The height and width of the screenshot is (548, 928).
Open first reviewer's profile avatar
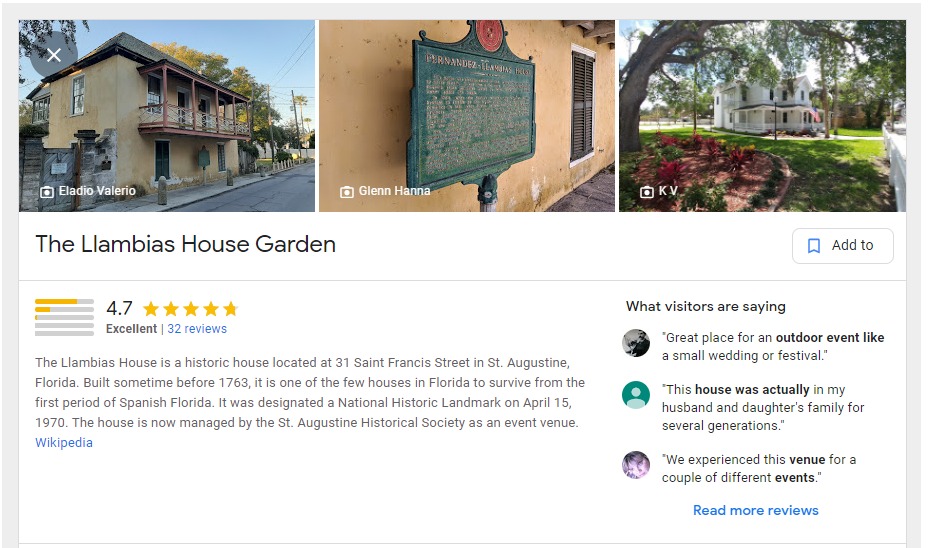[636, 343]
